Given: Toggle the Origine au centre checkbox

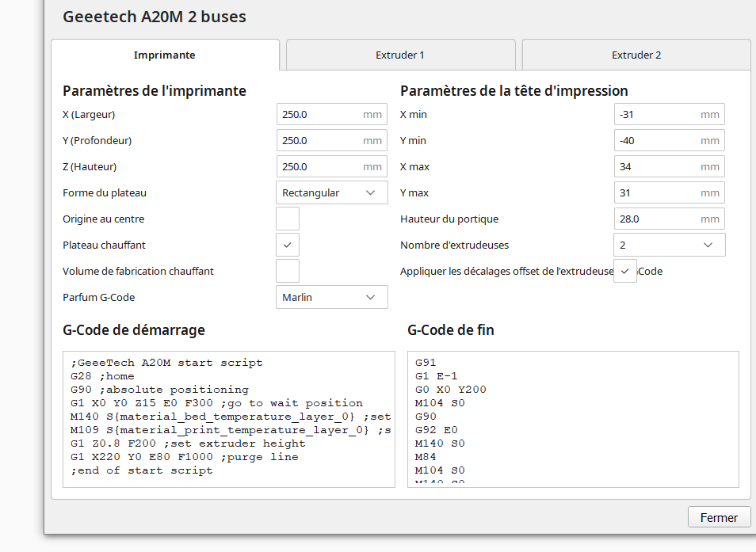Looking at the screenshot, I should [288, 219].
